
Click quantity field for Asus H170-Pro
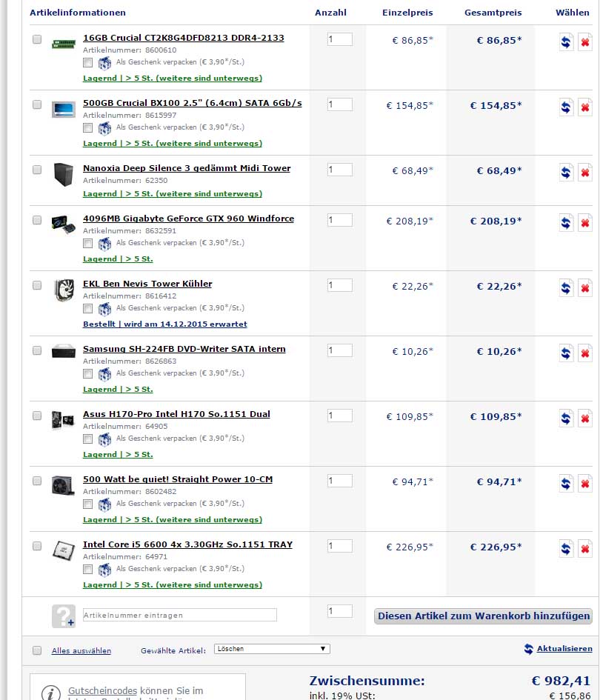[x=340, y=416]
